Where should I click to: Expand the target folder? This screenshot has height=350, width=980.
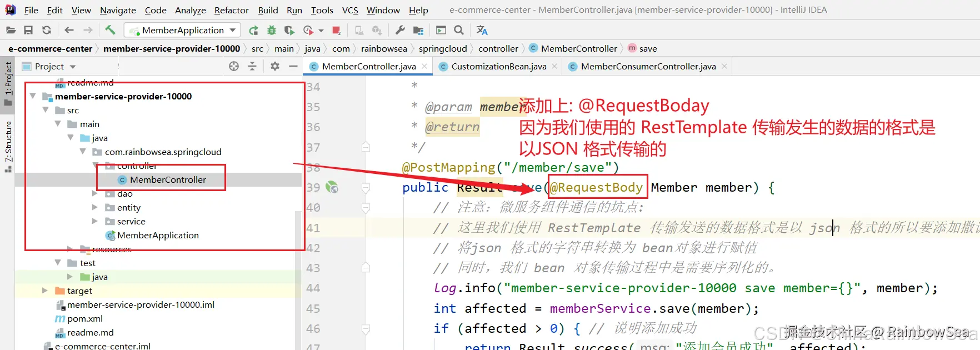[45, 291]
